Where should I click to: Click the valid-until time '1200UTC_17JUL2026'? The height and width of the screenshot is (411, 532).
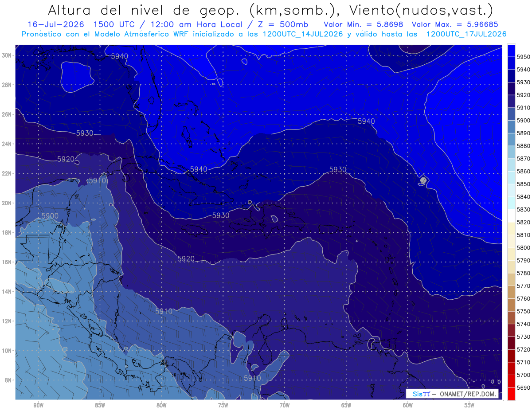coord(466,34)
